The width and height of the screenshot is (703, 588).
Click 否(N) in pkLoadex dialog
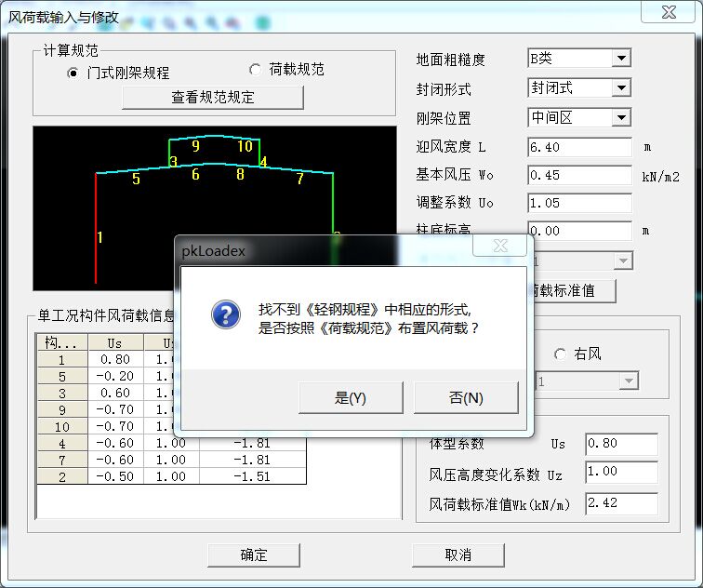coord(466,398)
